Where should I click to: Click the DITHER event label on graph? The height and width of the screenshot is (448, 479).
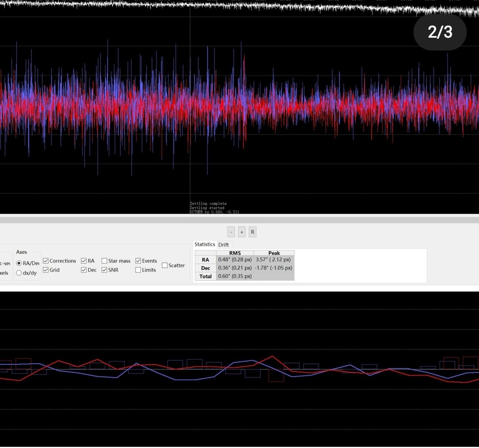point(214,212)
